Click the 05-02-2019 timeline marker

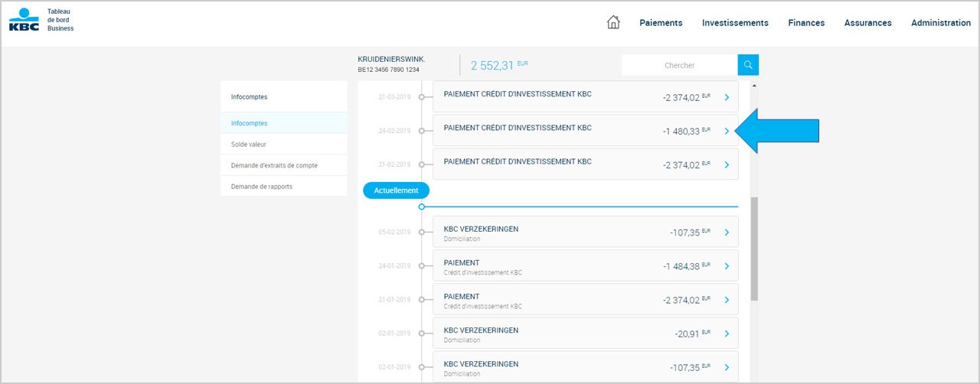pos(421,232)
